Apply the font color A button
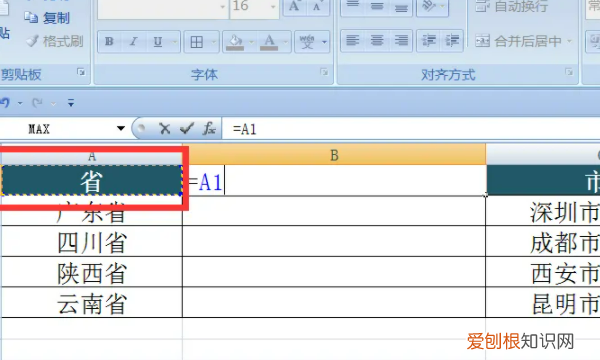This screenshot has height=360, width=600. 269,42
